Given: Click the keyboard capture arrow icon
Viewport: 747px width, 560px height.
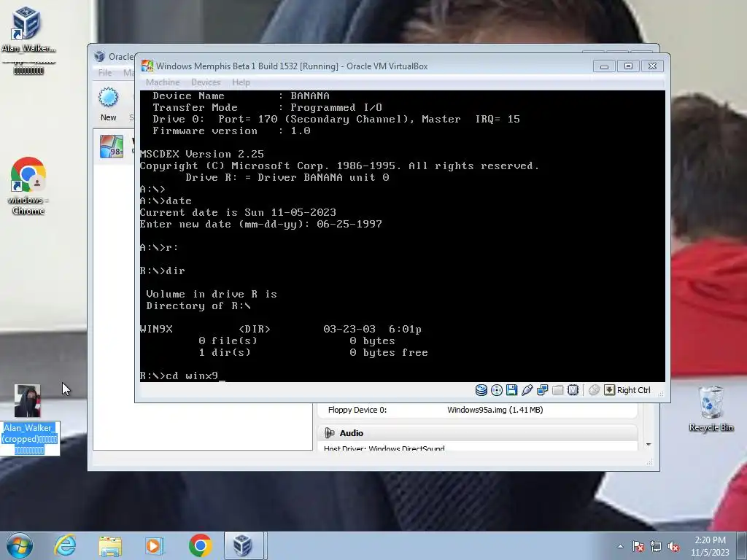Looking at the screenshot, I should pyautogui.click(x=609, y=390).
